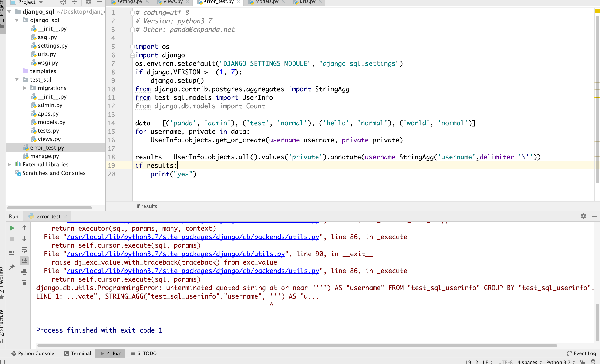The image size is (600, 364).
Task: Click the Project panel horizontal scrollbar
Action: click(49, 208)
